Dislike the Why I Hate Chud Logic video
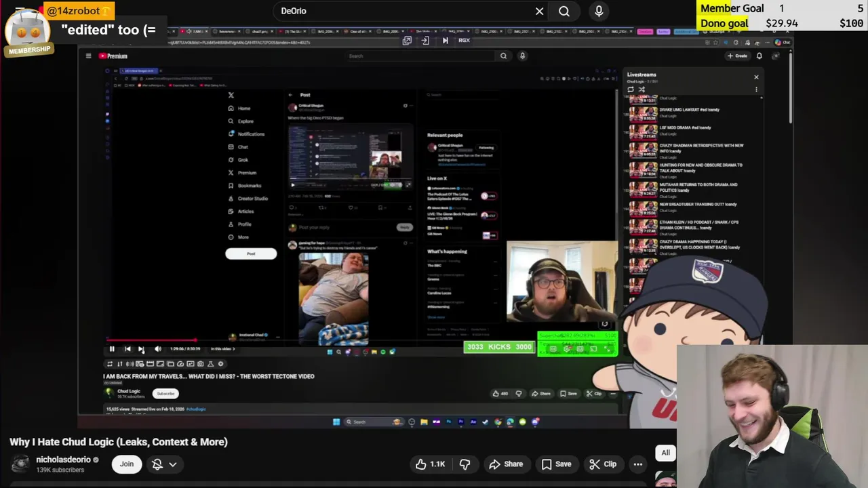This screenshot has width=868, height=488. [465, 464]
